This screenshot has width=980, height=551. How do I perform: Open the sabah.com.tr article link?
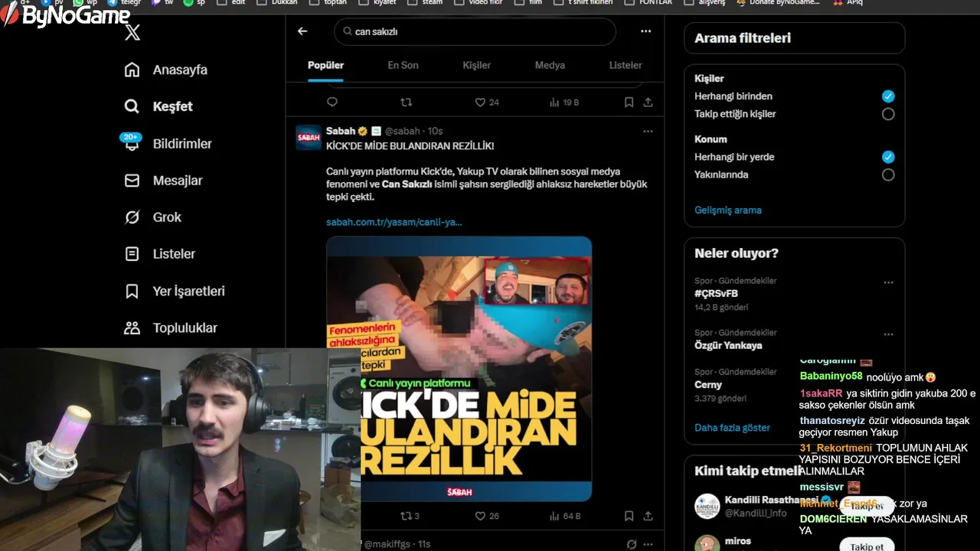(x=394, y=222)
